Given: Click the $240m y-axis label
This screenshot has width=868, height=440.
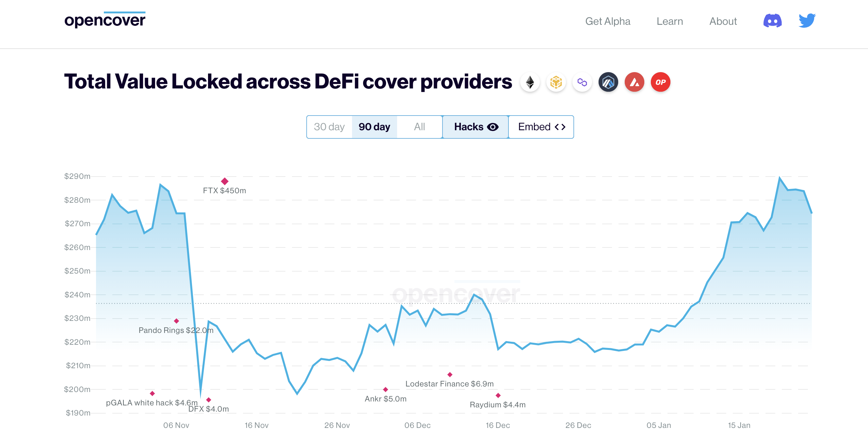Looking at the screenshot, I should click(77, 295).
